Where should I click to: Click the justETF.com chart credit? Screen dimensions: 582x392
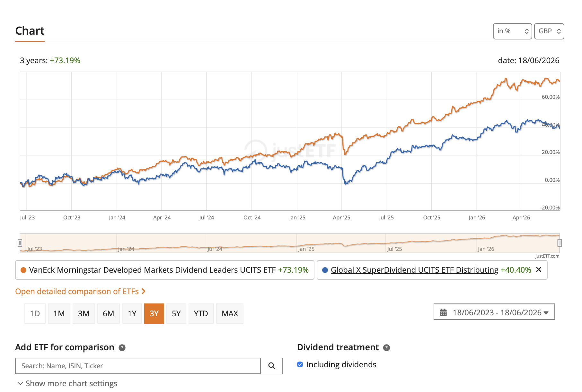click(547, 256)
